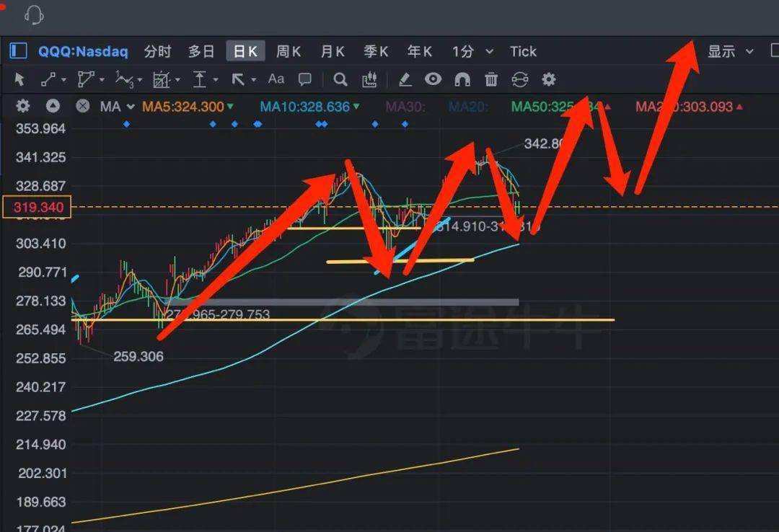Screen dimensions: 779x532
Task: Delete drawings using the trash icon
Action: point(491,79)
